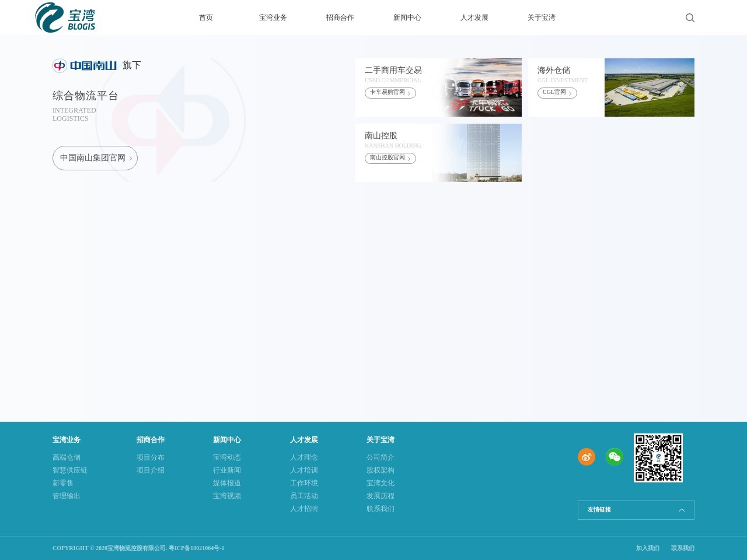This screenshot has height=560, width=747.
Task: Open footer link 宝湾文化
Action: point(381,483)
